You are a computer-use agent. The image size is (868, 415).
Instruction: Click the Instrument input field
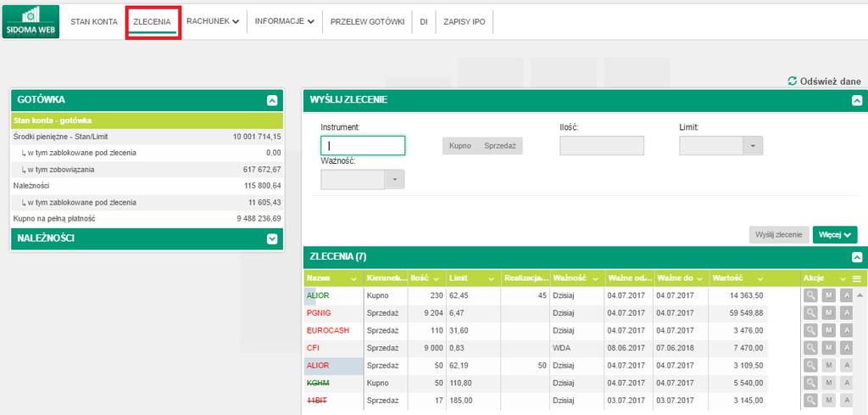click(x=363, y=146)
